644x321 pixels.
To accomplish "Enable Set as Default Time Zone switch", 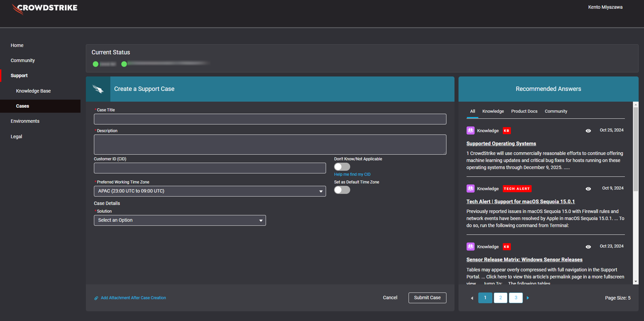I will click(x=342, y=190).
